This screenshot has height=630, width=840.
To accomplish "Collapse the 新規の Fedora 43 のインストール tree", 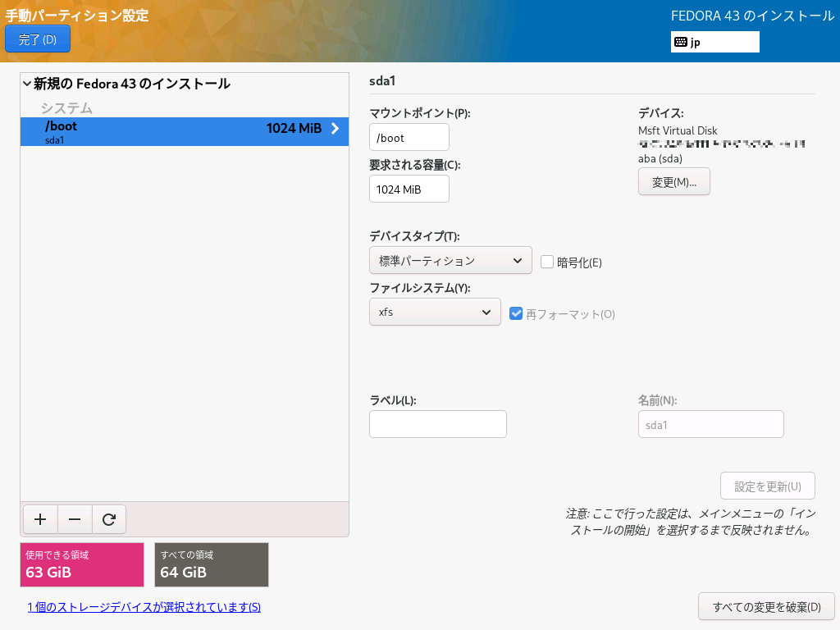I will (27, 84).
